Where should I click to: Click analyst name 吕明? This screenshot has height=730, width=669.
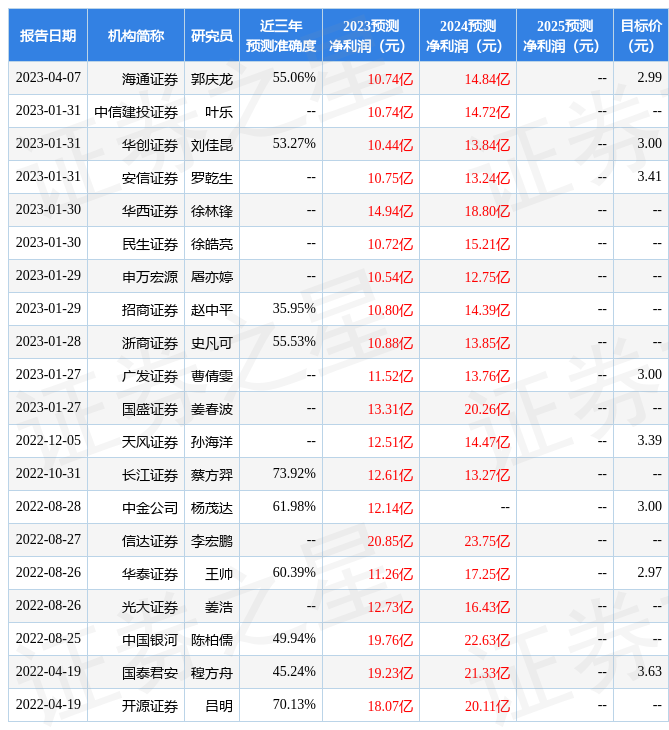pos(219,707)
